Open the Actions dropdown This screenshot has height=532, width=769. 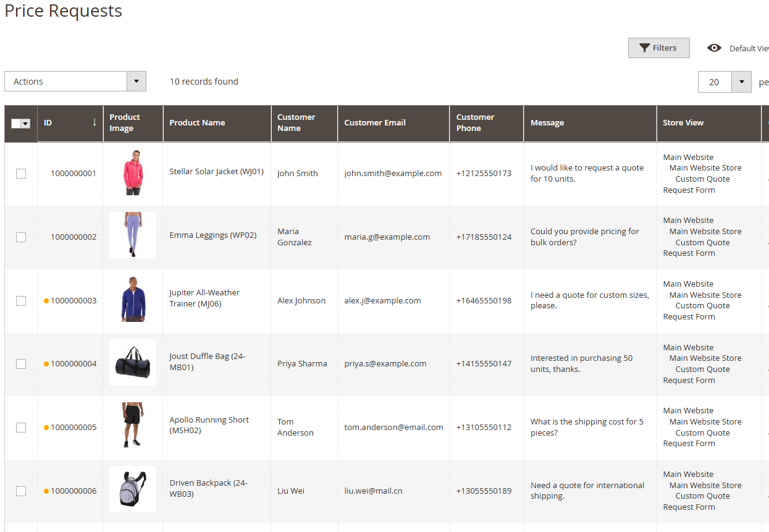click(136, 81)
